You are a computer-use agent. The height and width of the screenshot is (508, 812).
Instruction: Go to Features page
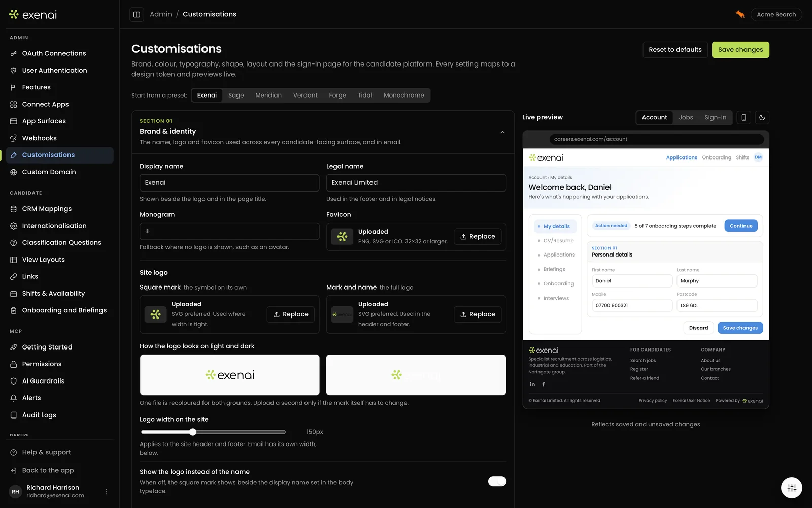coord(60,87)
